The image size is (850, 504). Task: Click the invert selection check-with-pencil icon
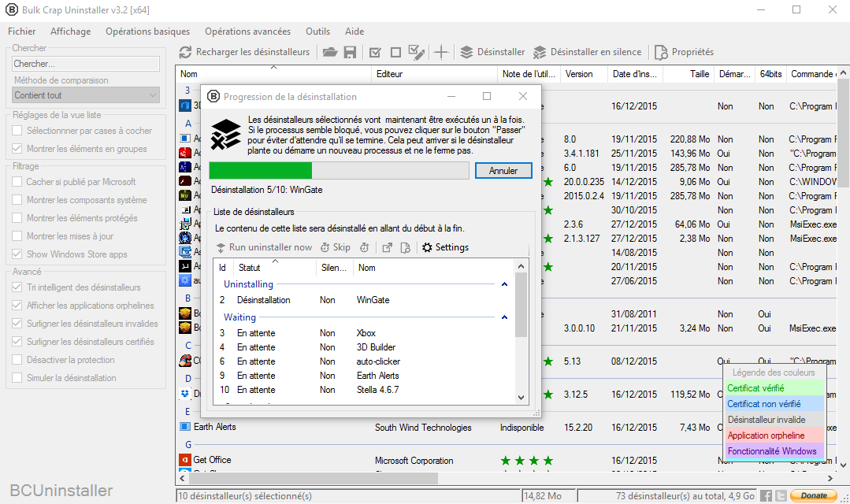tap(416, 52)
